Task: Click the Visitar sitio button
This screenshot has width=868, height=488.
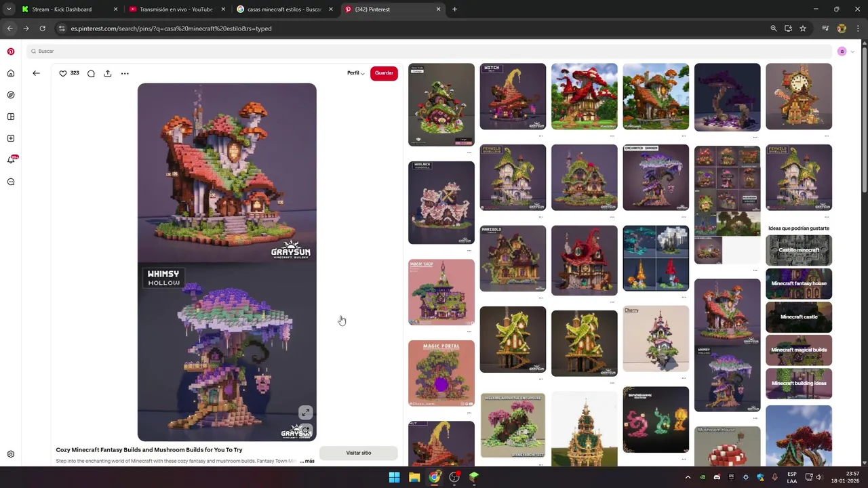Action: (x=359, y=453)
